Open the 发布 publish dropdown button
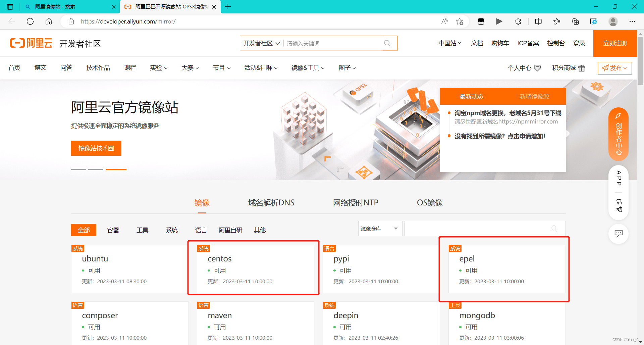 click(614, 68)
